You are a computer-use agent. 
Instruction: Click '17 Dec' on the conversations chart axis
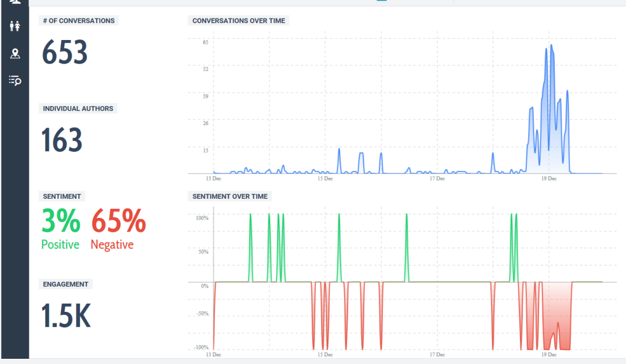point(436,179)
